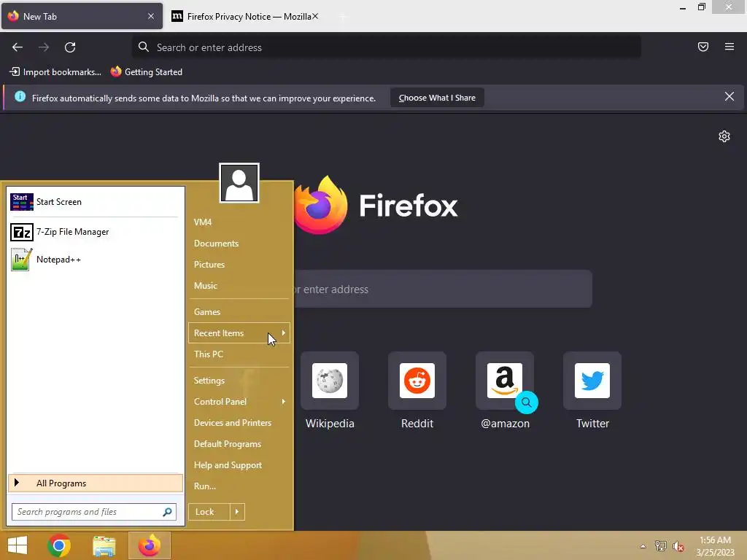Screen dimensions: 747x560
Task: Open Import bookmarks... toolbar item
Action: [x=55, y=72]
